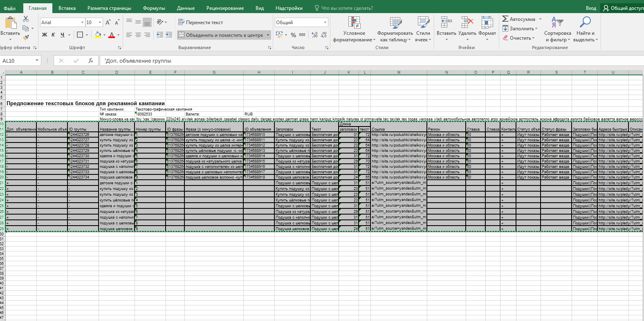
Task: Open number format Общий dropdown
Action: [325, 23]
